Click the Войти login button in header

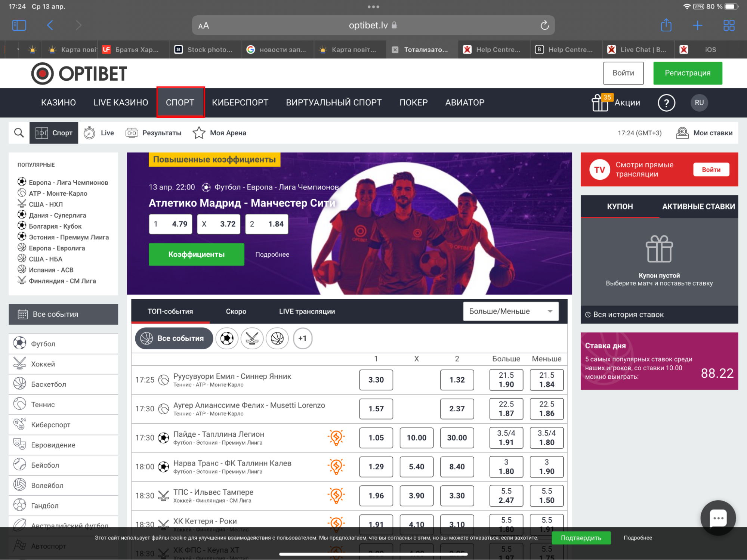[623, 73]
